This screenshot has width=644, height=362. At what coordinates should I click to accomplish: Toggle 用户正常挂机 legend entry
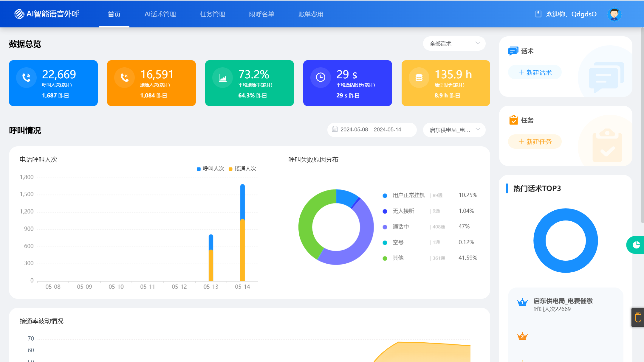point(408,195)
